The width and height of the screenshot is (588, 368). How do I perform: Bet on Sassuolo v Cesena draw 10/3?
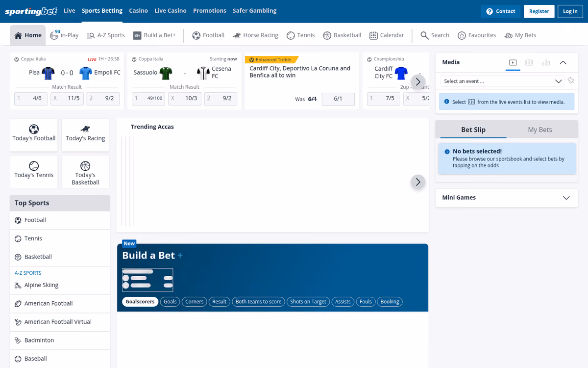point(185,99)
